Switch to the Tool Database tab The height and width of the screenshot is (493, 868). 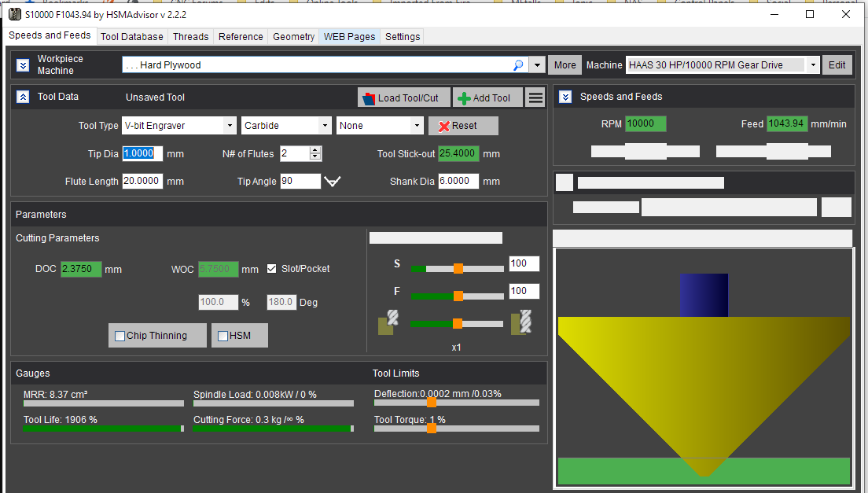click(x=132, y=36)
